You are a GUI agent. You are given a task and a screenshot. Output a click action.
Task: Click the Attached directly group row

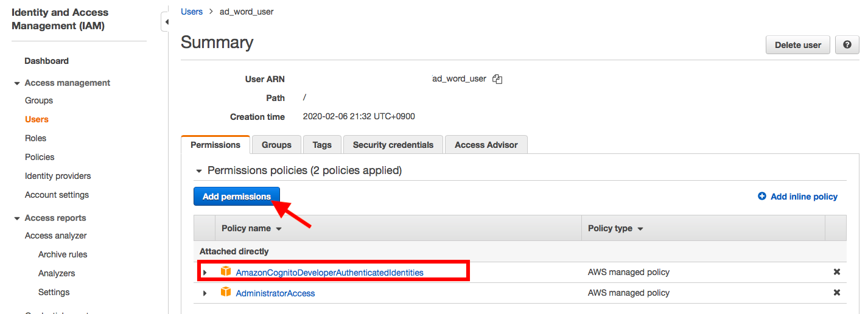pyautogui.click(x=520, y=251)
